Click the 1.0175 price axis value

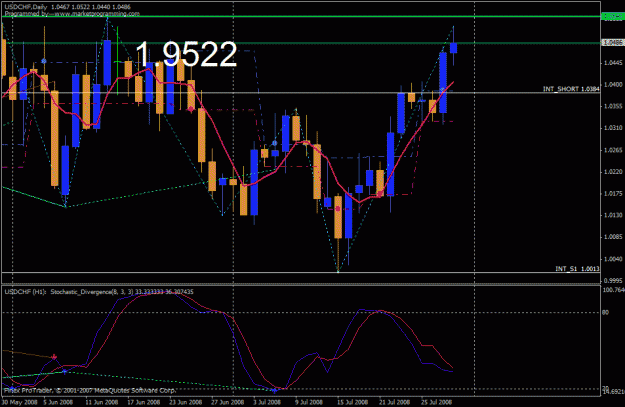[x=613, y=194]
